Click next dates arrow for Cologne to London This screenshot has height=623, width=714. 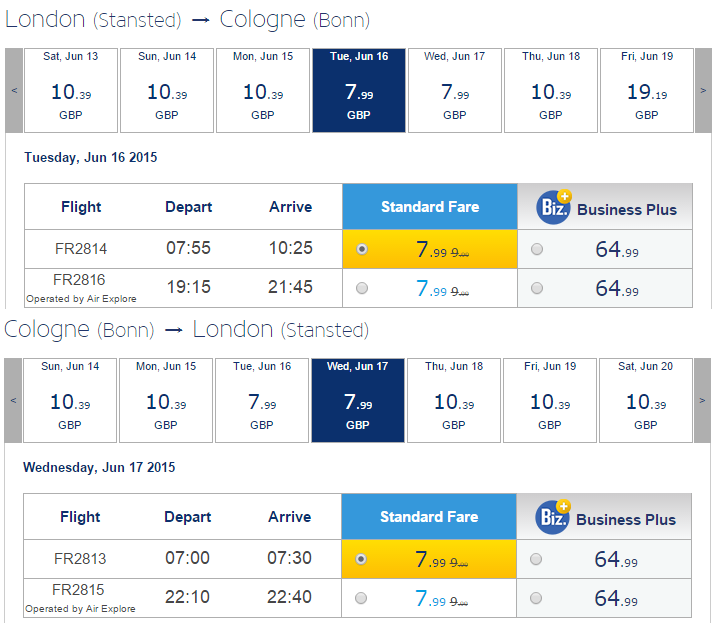click(702, 400)
